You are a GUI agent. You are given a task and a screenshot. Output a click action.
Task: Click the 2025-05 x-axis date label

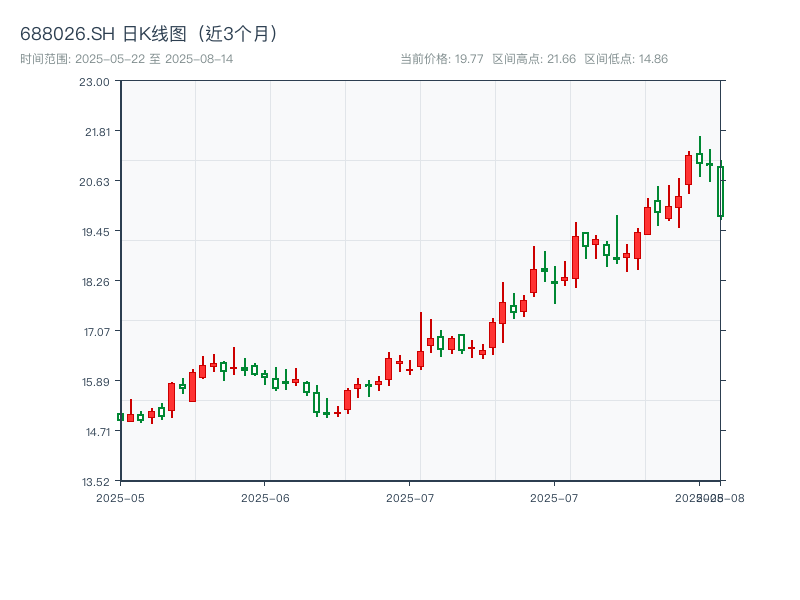[120, 497]
